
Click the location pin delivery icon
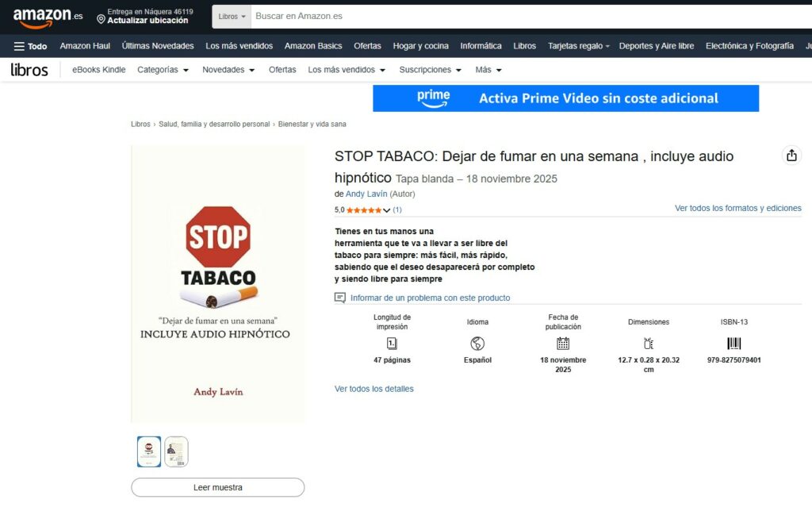[101, 17]
